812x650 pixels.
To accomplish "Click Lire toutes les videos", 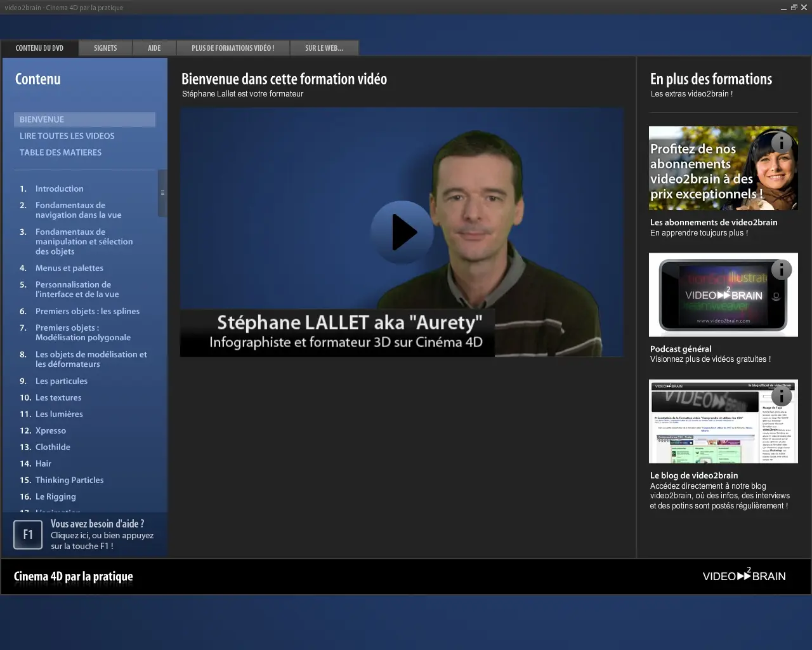I will click(67, 136).
